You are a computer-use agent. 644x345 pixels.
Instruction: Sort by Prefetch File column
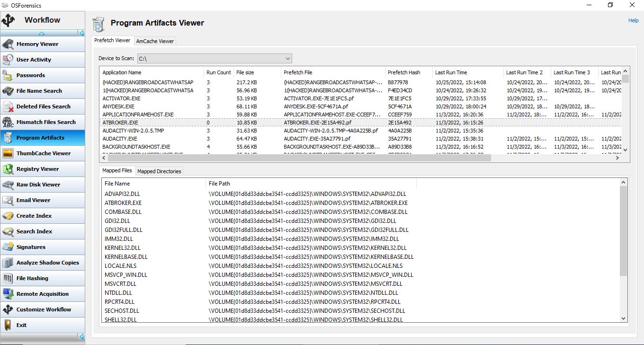[x=333, y=72]
